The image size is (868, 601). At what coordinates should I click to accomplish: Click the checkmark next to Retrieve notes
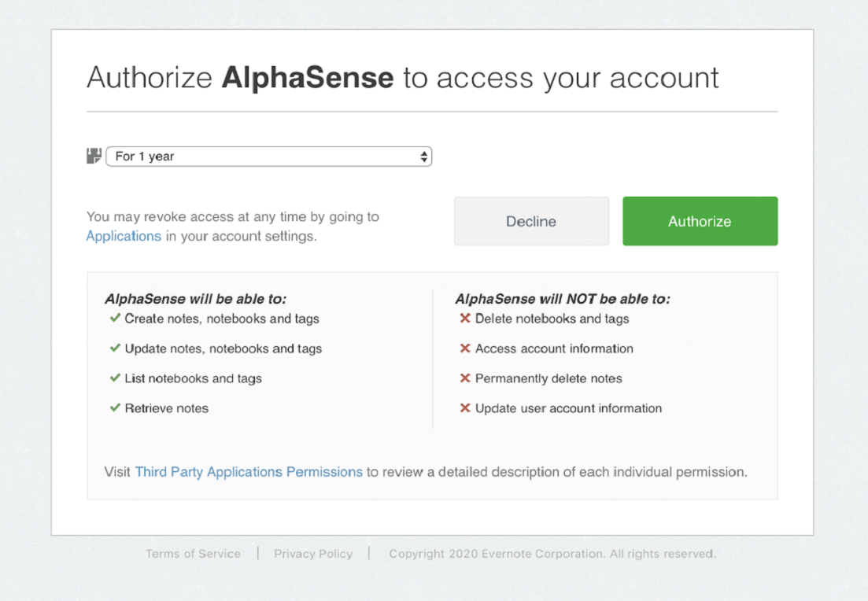[x=115, y=407]
